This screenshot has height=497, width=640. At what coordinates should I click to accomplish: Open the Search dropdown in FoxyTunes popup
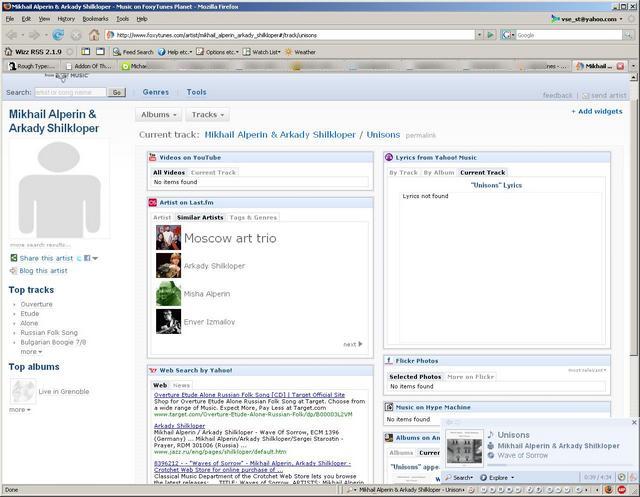tap(460, 477)
